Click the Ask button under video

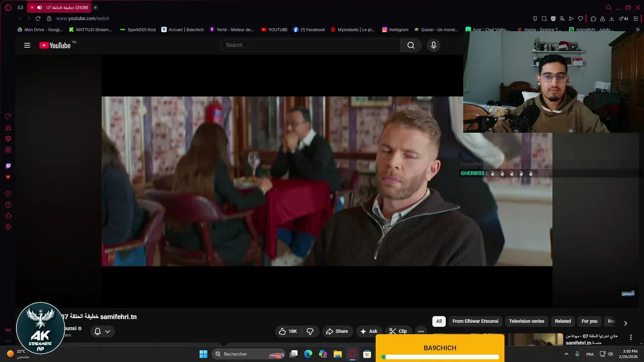tap(368, 331)
